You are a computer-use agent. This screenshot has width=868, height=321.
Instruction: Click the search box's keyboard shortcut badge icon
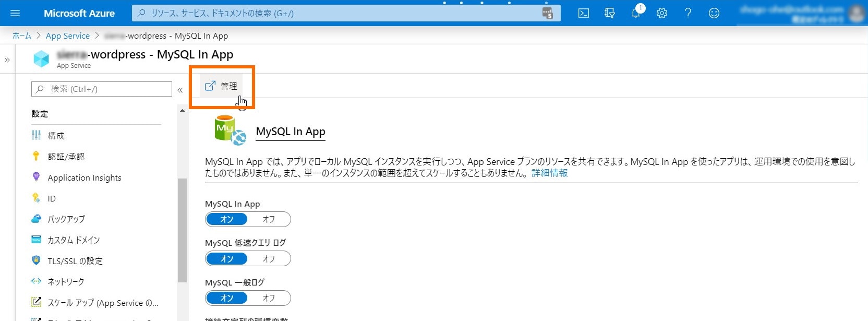[548, 13]
